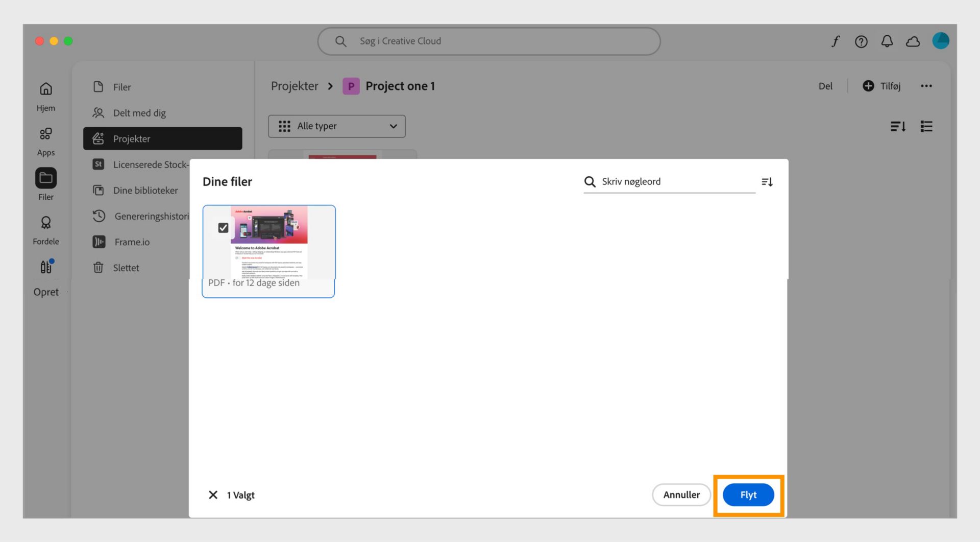Uncheck the selected PDF file checkbox
The image size is (980, 542).
tap(223, 228)
